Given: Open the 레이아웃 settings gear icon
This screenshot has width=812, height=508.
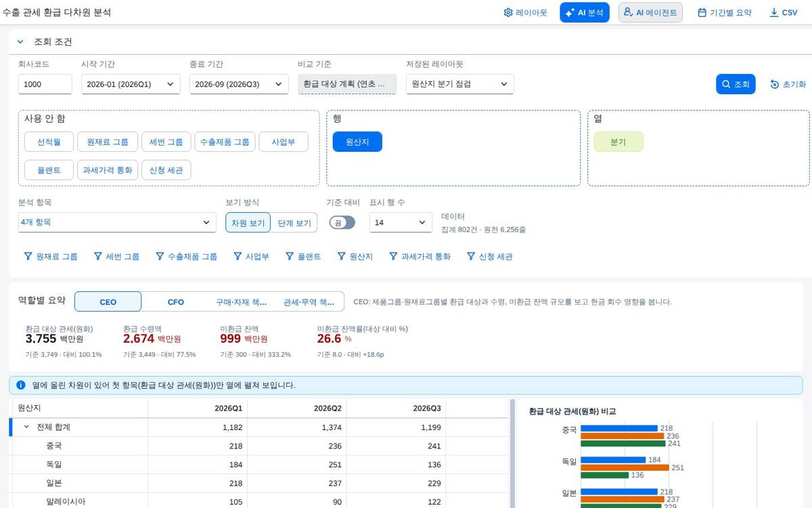Looking at the screenshot, I should [x=508, y=12].
